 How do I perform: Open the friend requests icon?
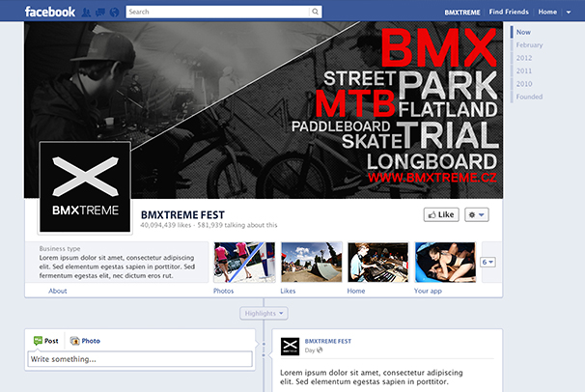coord(88,12)
